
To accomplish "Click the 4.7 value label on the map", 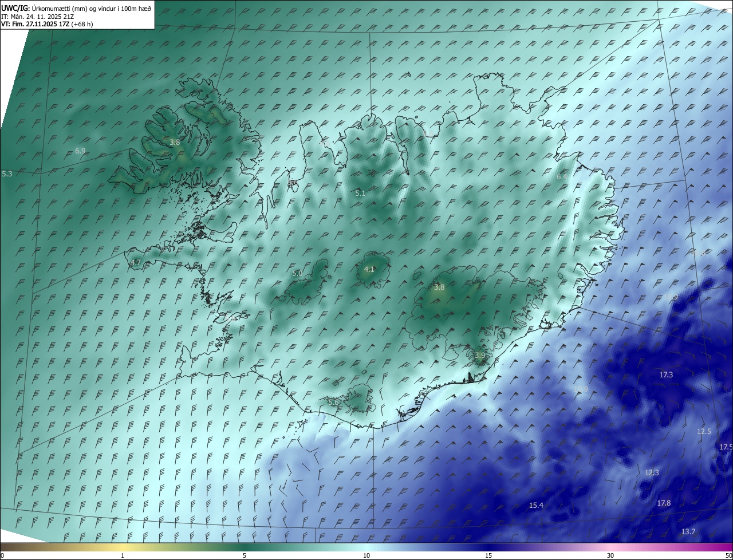I will tap(136, 262).
